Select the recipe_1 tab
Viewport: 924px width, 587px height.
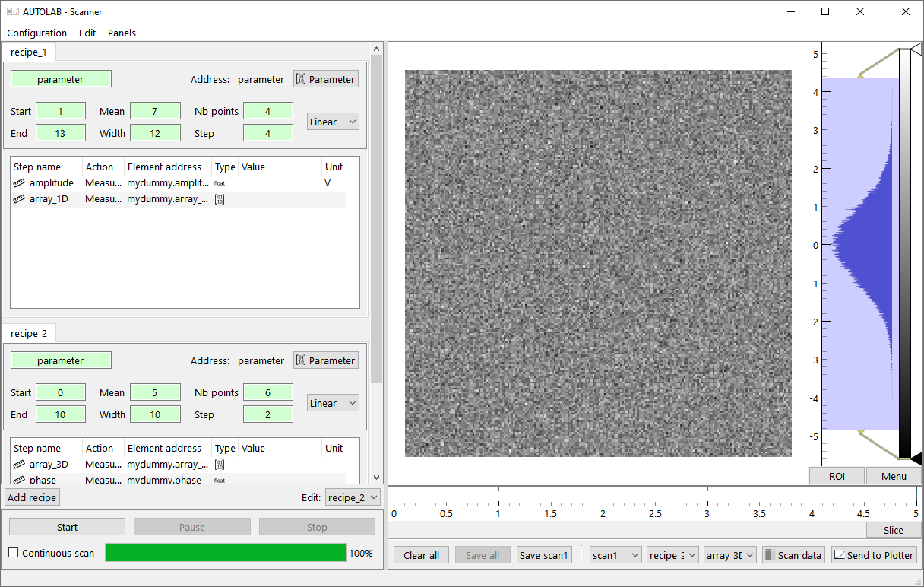29,52
